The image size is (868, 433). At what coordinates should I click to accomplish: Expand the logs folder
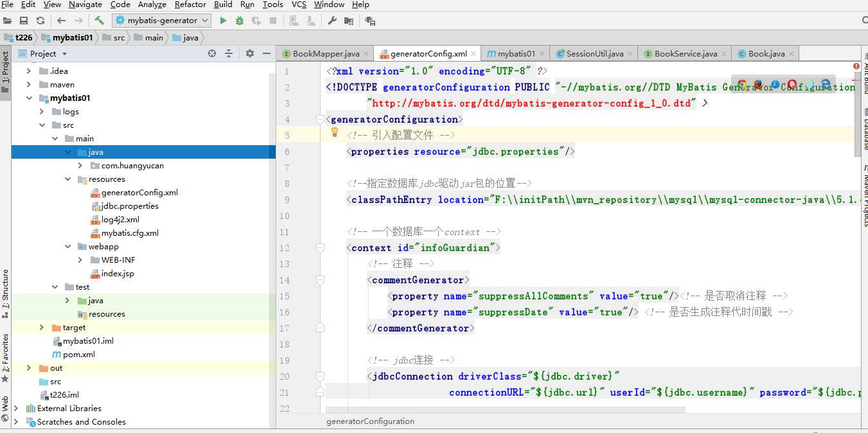click(x=42, y=112)
